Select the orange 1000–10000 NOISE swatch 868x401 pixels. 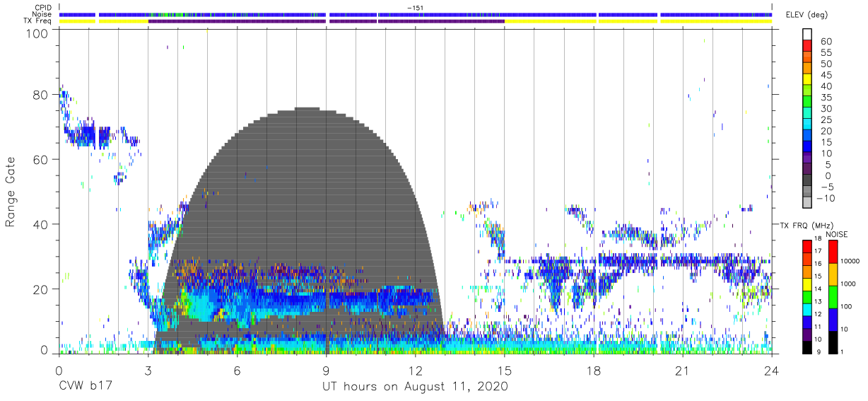(x=832, y=274)
